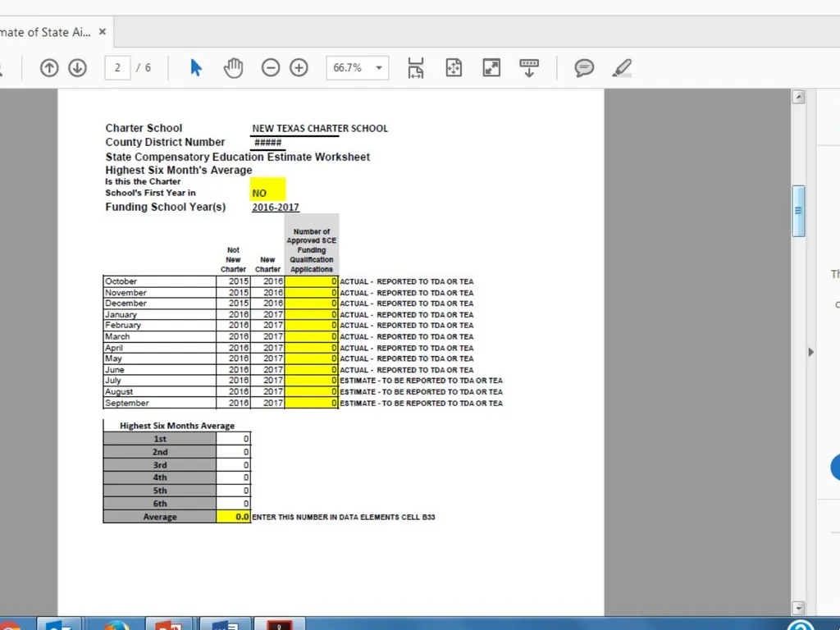Click the page number field
This screenshot has height=630, width=840.
coord(117,68)
